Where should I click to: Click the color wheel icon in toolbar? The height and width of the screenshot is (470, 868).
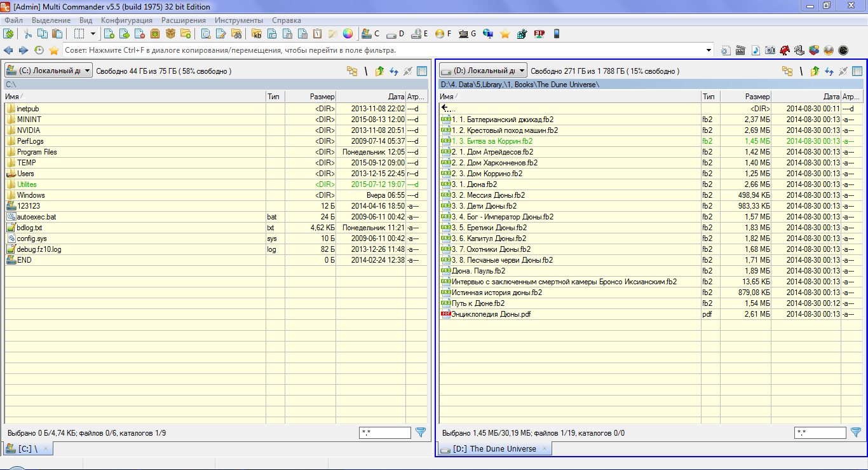tap(348, 34)
